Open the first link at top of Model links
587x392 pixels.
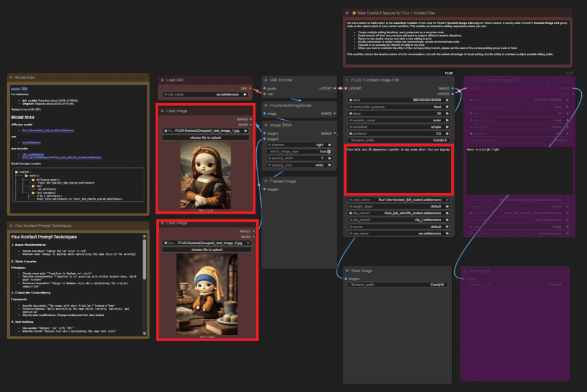click(15, 89)
